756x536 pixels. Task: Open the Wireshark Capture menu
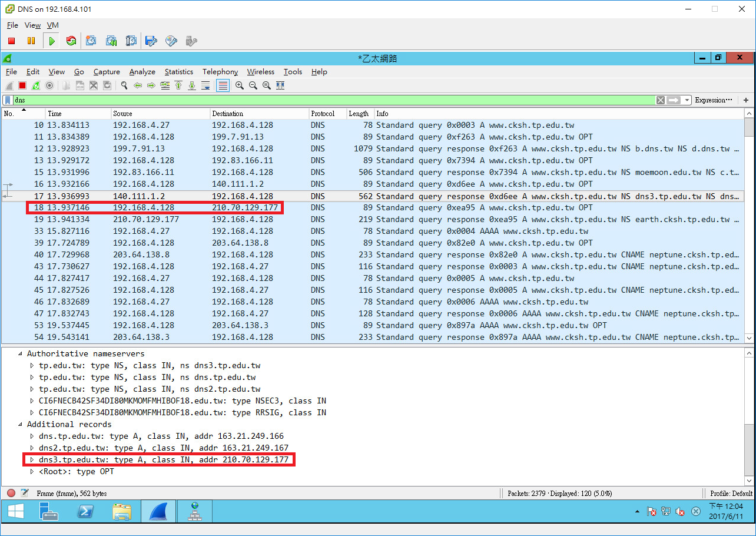tap(107, 72)
